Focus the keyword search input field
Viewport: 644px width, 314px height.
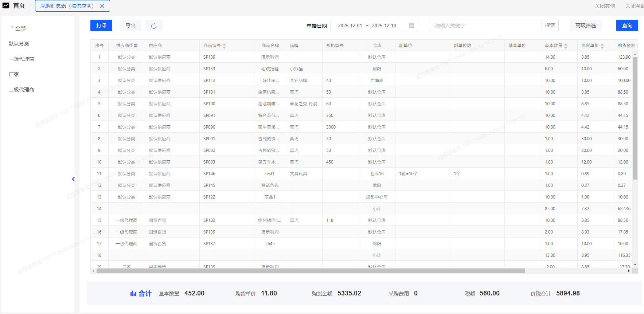click(x=485, y=25)
